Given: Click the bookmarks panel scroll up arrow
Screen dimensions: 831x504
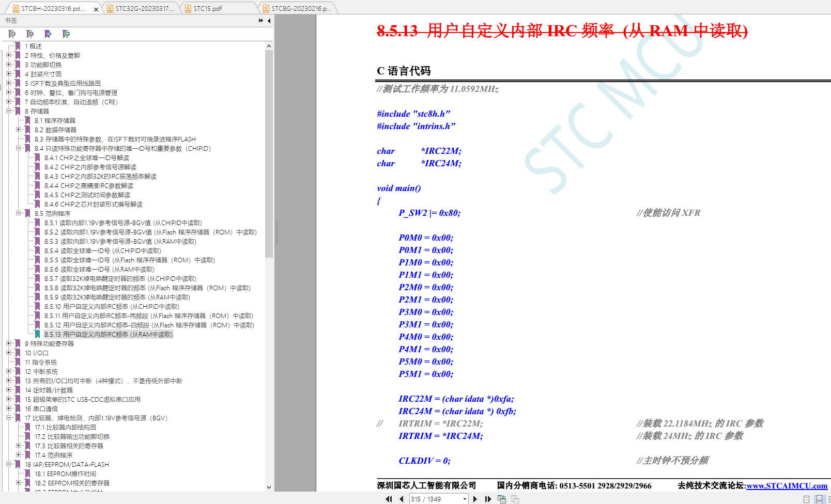Looking at the screenshot, I should [x=269, y=46].
